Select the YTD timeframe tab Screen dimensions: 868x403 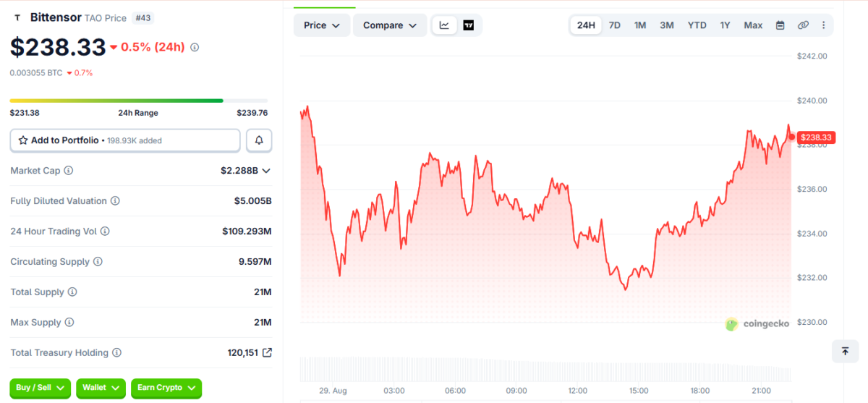(x=697, y=25)
